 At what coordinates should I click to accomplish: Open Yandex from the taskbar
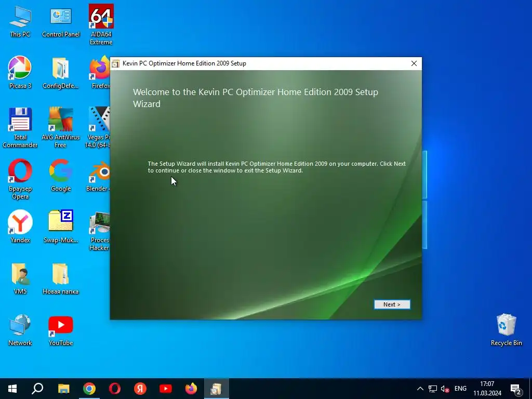click(140, 389)
